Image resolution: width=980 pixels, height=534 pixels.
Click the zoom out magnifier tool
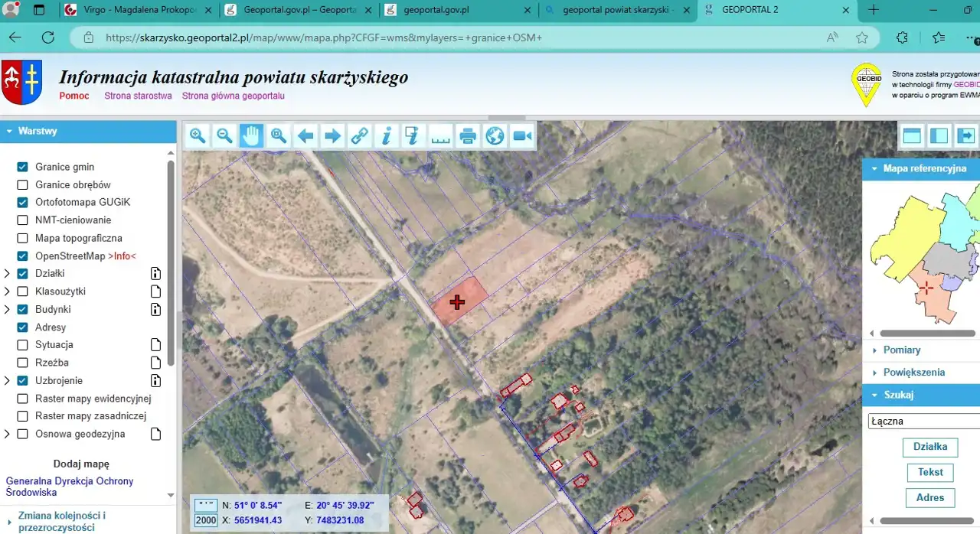coord(224,136)
